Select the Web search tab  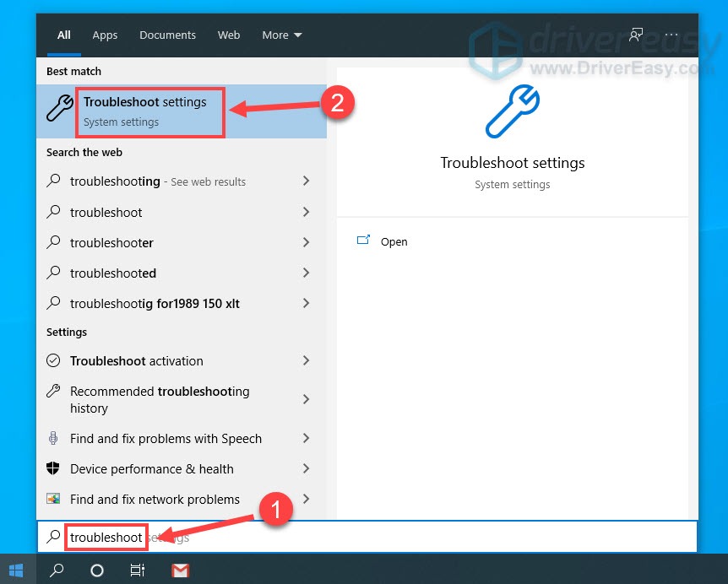[x=229, y=35]
